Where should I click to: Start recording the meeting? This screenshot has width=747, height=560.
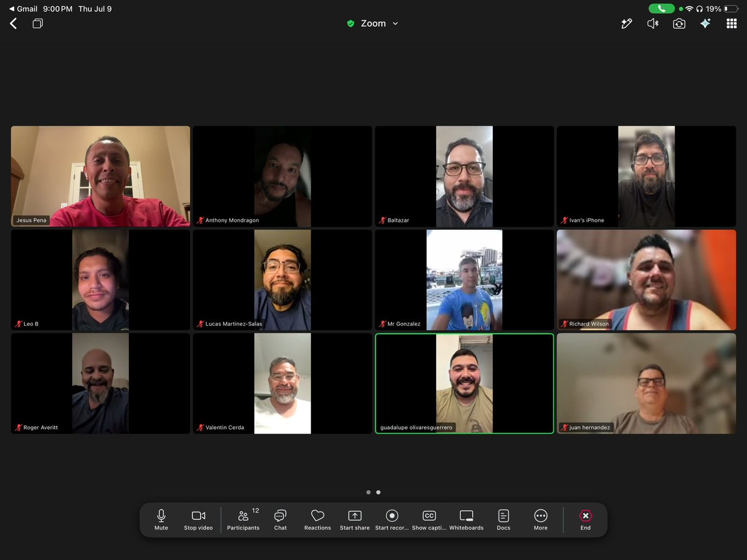[392, 520]
